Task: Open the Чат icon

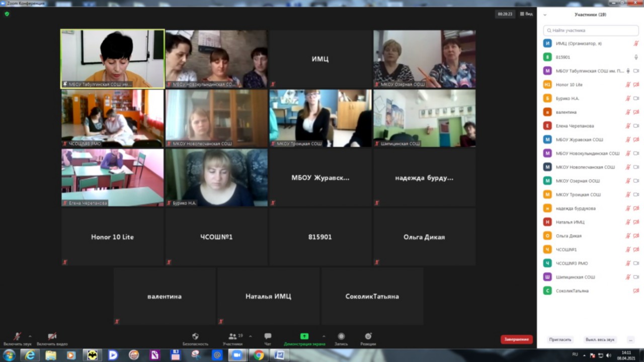Action: point(268,336)
